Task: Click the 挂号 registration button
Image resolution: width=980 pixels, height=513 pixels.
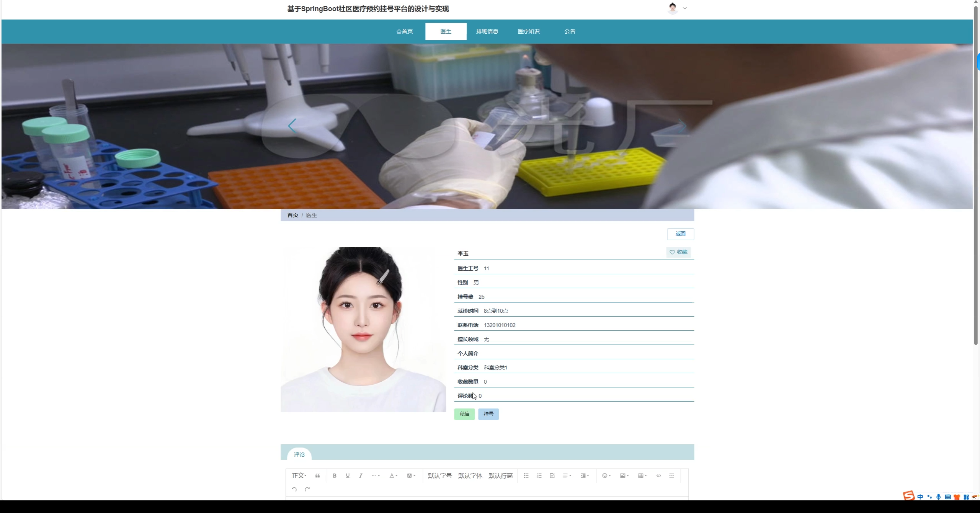Action: click(x=488, y=414)
